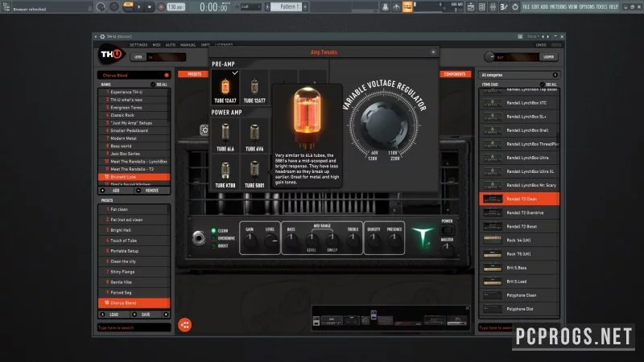The height and width of the screenshot is (362, 644).
Task: Select bank 'Brunetti Love'
Action: (x=134, y=177)
